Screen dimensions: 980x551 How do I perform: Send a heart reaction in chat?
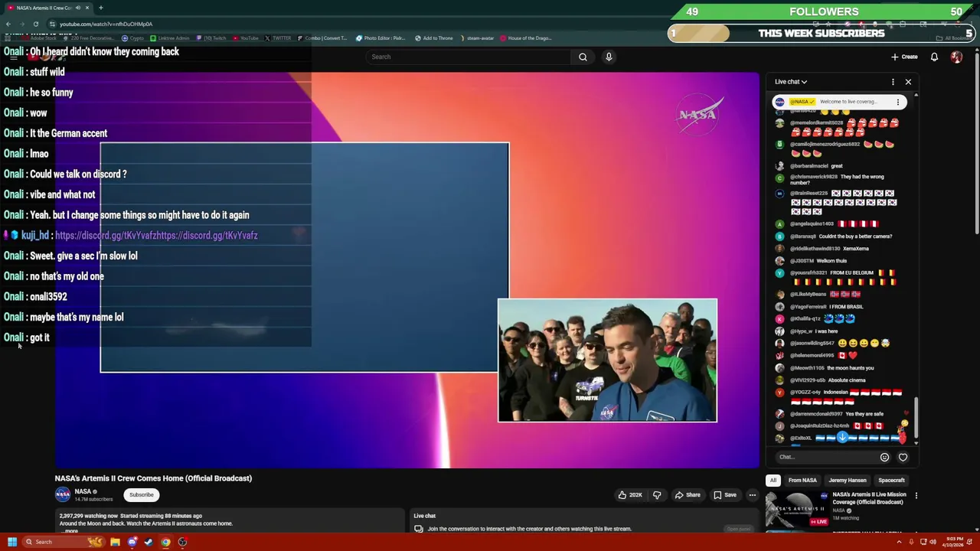(x=903, y=457)
